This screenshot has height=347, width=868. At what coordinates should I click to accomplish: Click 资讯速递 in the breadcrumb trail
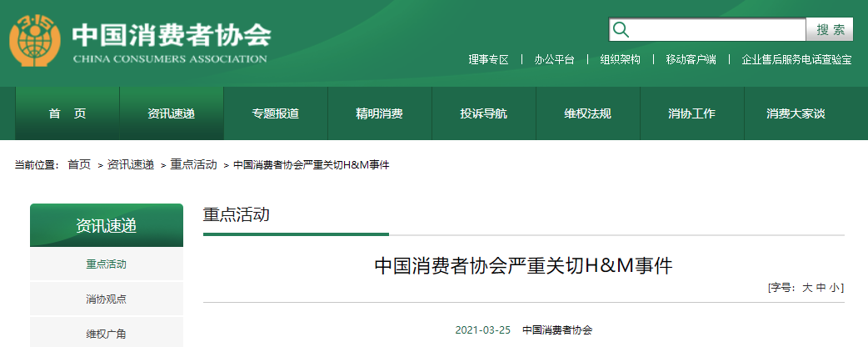coord(131,164)
